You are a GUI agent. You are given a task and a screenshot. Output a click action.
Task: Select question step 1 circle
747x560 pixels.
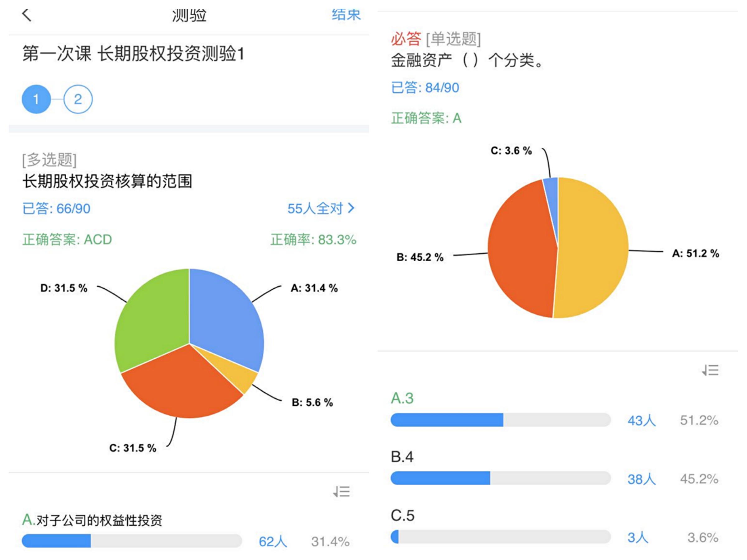36,99
